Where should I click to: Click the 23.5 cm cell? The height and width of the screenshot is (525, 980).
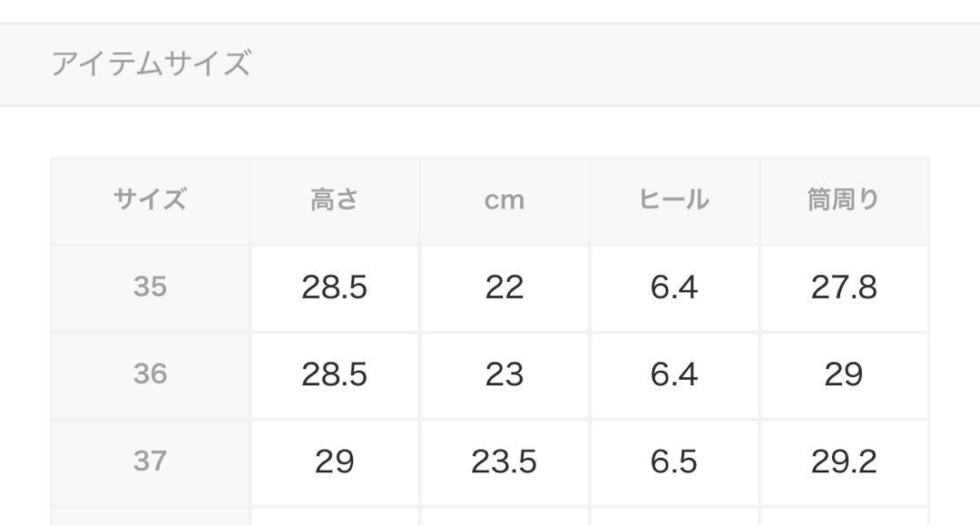click(x=505, y=462)
